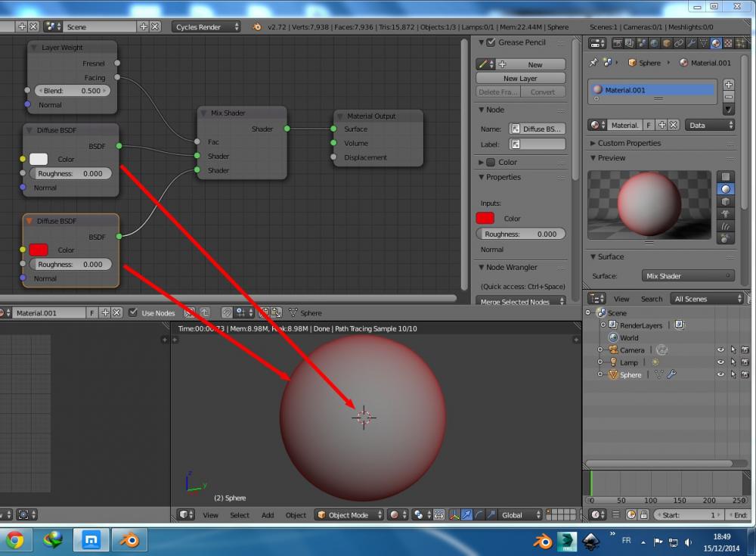Image resolution: width=756 pixels, height=556 pixels.
Task: Open the 3D viewport Object menu
Action: (296, 515)
